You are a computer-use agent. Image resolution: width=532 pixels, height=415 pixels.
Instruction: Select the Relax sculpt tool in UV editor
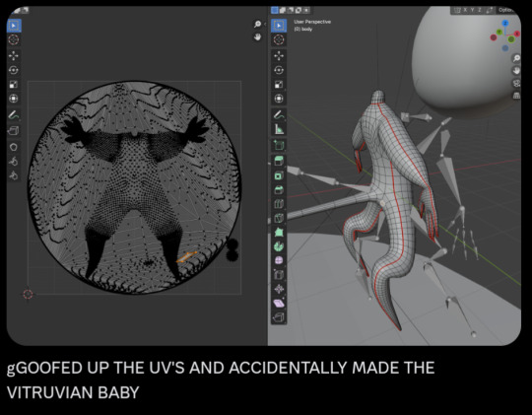tap(14, 161)
